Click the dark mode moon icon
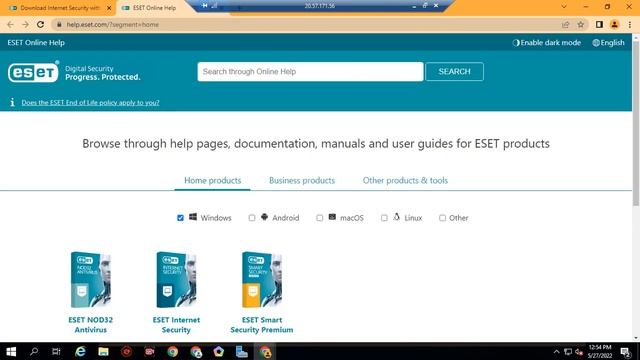This screenshot has height=360, width=640. coord(516,42)
